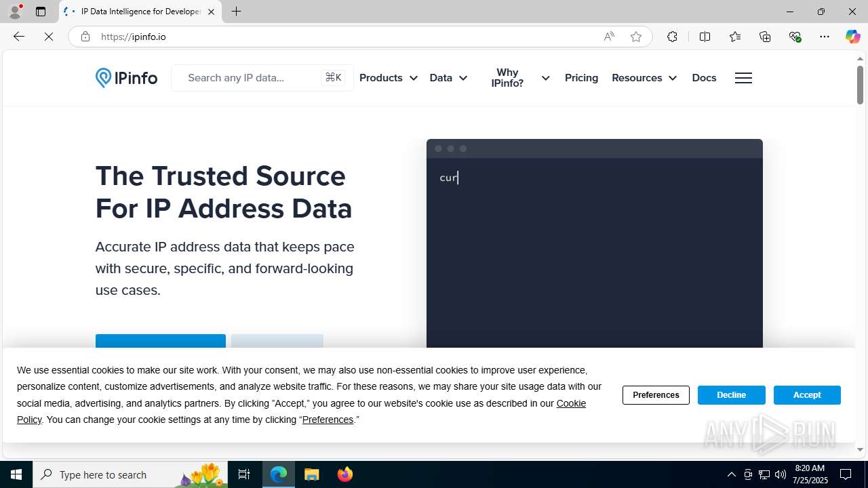Open the Edge profile icon

coord(15,12)
